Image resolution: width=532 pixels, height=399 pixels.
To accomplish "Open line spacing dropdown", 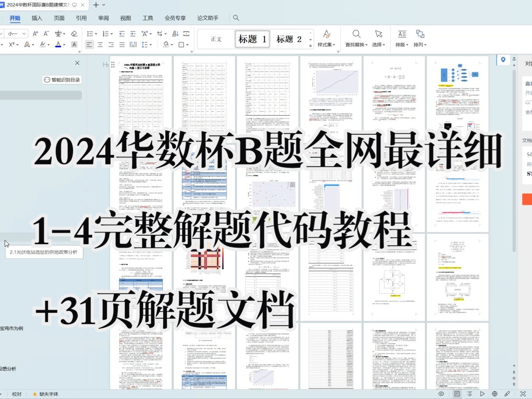I will tap(150, 44).
